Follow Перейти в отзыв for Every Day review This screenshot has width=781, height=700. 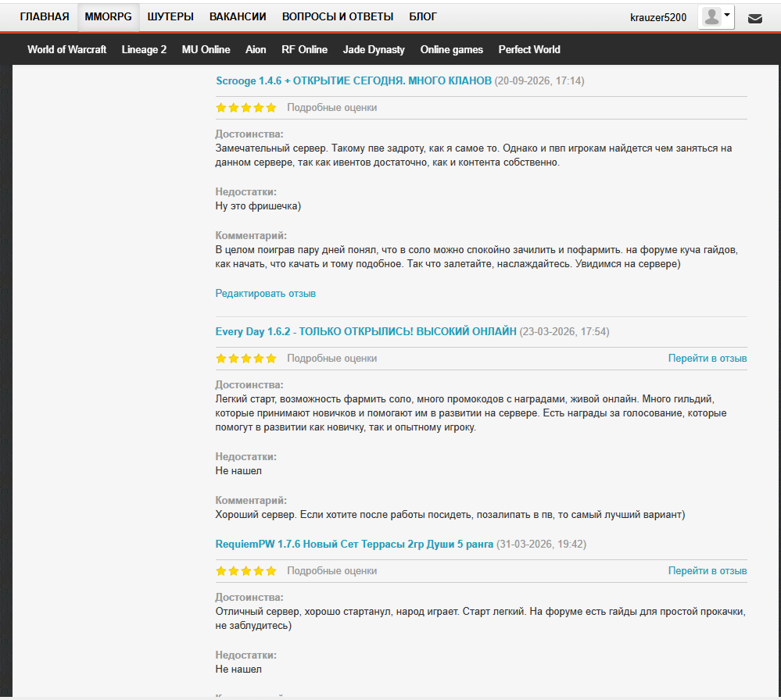click(708, 359)
